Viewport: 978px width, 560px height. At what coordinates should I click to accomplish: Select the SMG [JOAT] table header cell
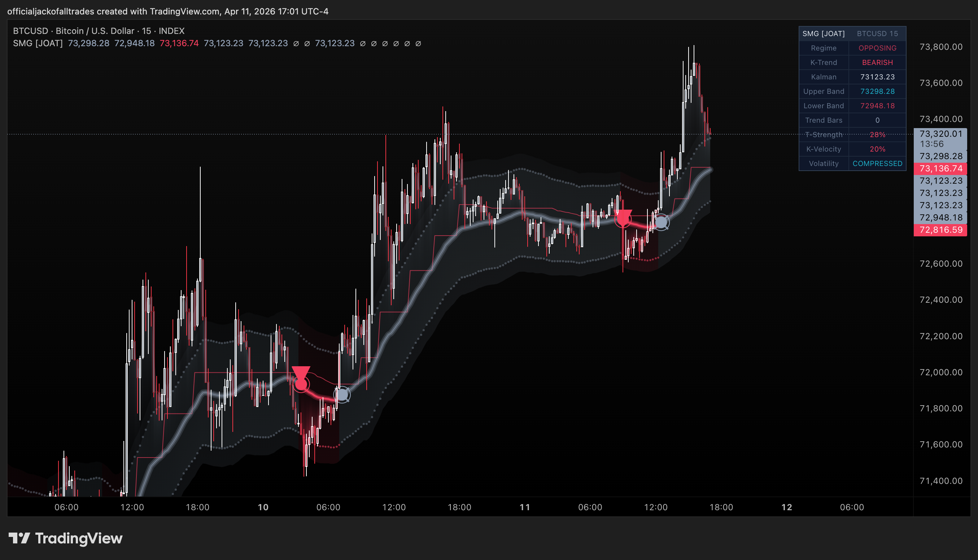[x=824, y=34]
